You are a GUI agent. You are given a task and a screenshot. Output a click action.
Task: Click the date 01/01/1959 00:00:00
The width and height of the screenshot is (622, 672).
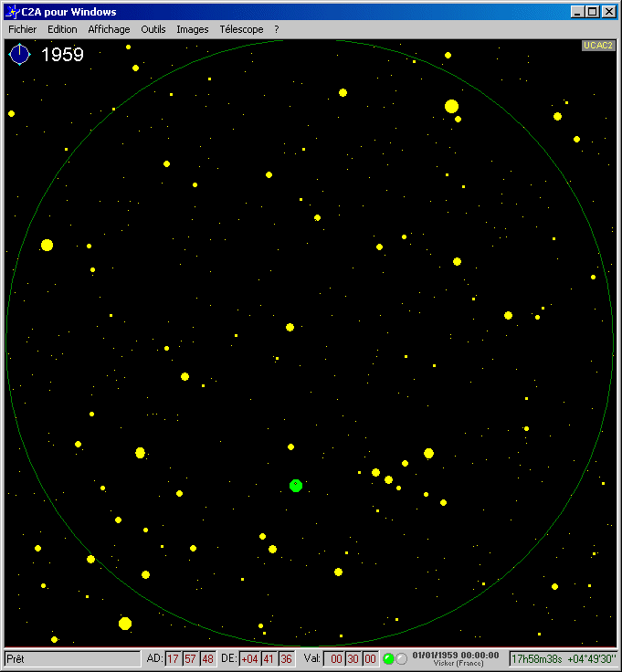[456, 656]
